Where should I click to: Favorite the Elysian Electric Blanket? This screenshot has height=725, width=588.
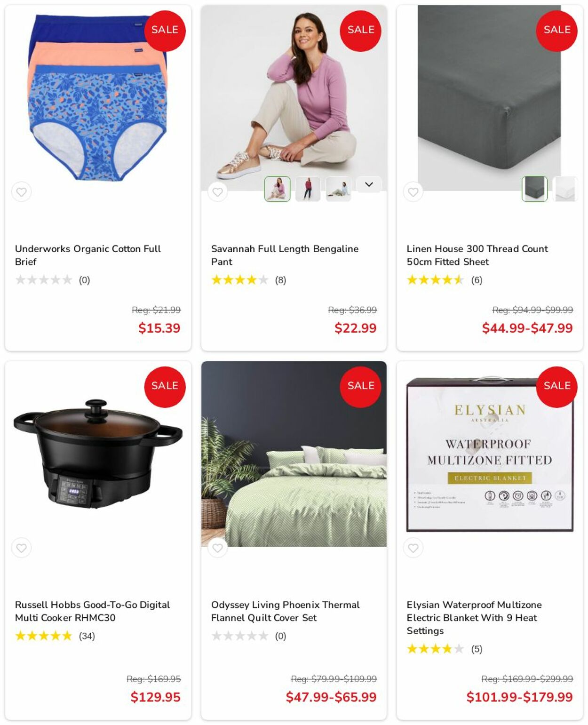point(413,548)
